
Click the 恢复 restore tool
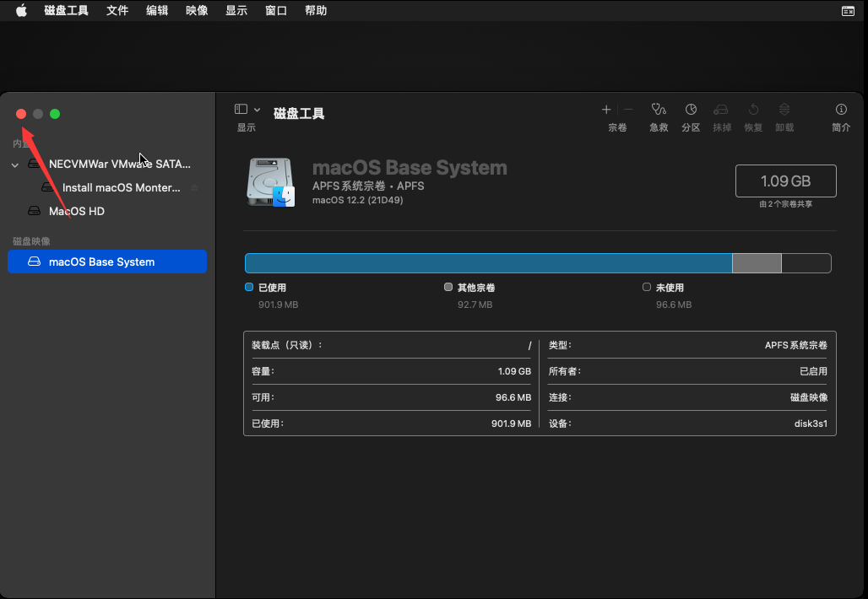click(753, 117)
